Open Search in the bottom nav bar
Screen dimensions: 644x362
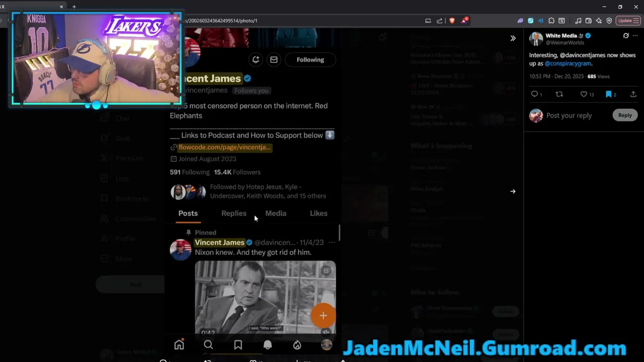coord(208,345)
